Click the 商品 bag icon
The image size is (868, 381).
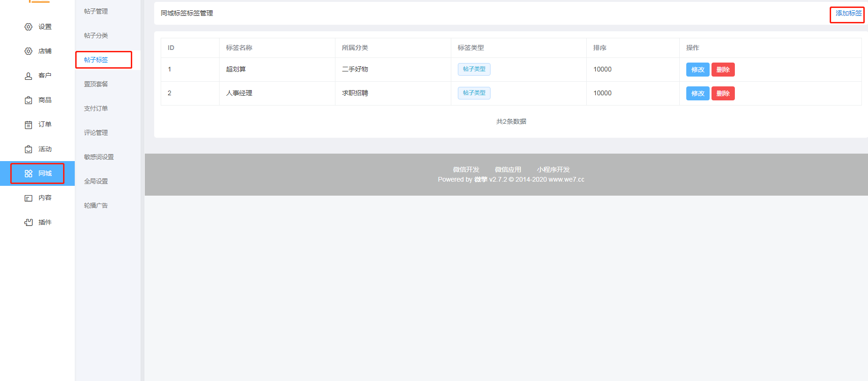[28, 100]
